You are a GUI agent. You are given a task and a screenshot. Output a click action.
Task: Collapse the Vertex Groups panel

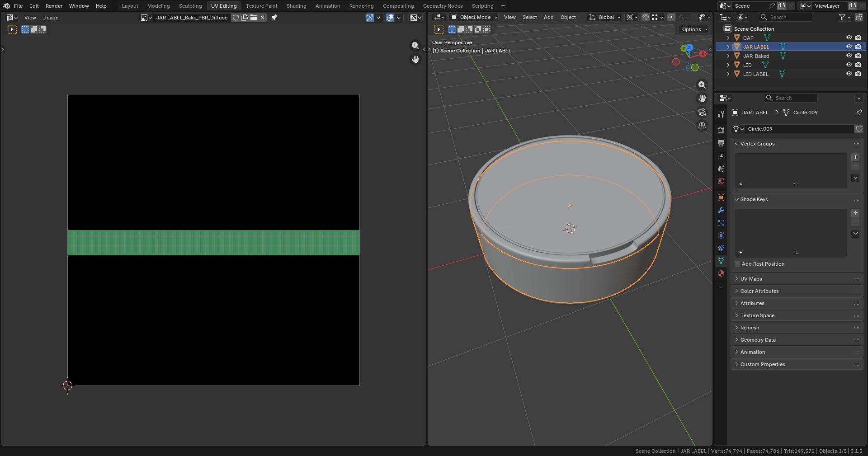[x=797, y=144]
